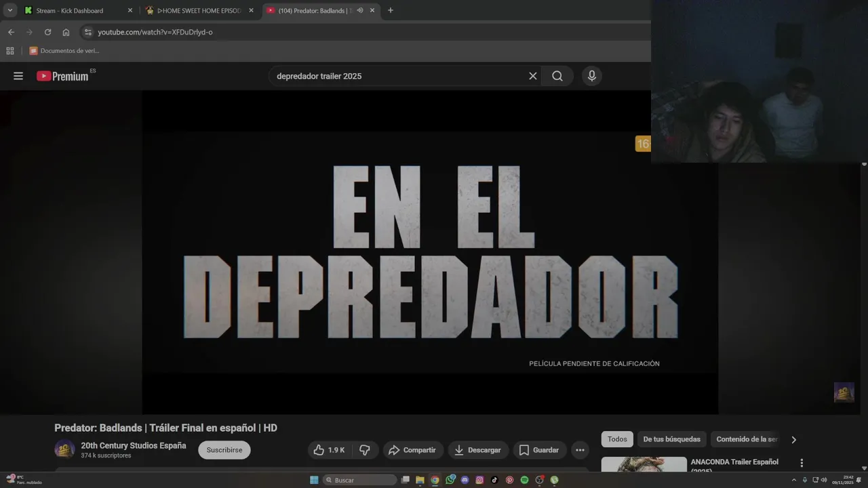Show hidden system tray icons
Image resolution: width=868 pixels, height=488 pixels.
click(794, 480)
